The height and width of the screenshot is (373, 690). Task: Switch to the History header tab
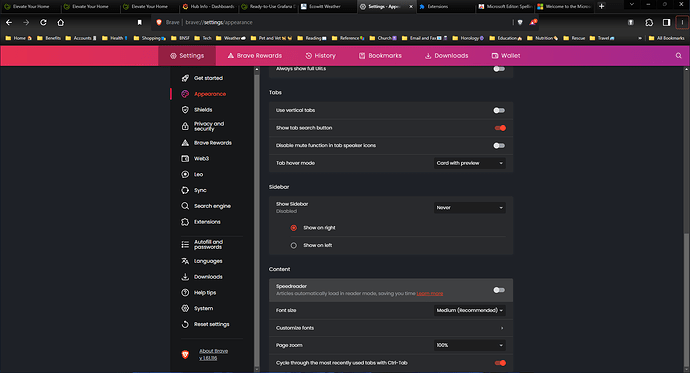[x=320, y=56]
